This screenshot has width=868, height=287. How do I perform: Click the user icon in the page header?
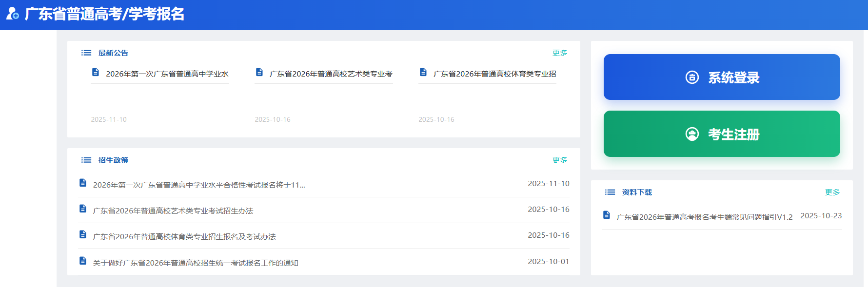[x=12, y=14]
